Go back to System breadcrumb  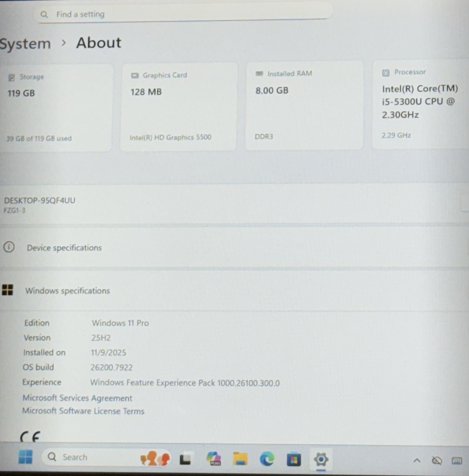tap(25, 44)
